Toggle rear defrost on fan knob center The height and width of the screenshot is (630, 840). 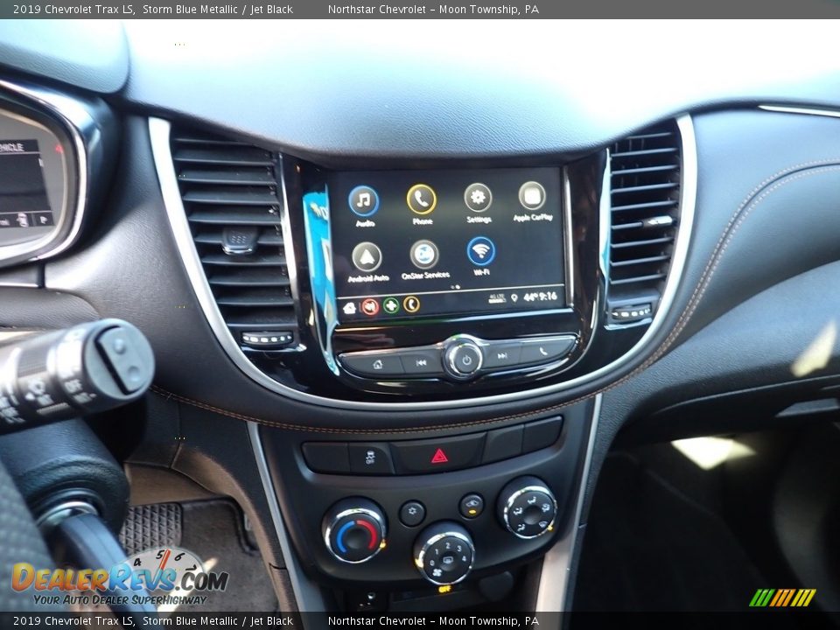click(x=446, y=560)
